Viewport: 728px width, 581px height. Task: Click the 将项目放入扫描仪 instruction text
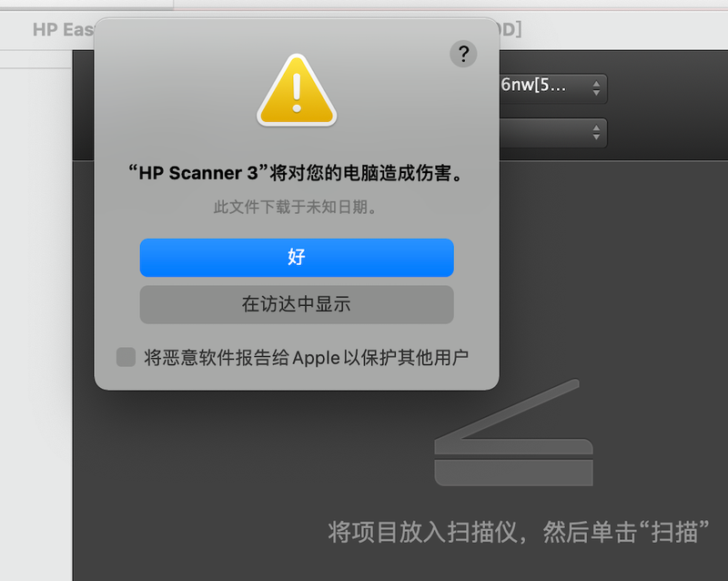[422, 532]
